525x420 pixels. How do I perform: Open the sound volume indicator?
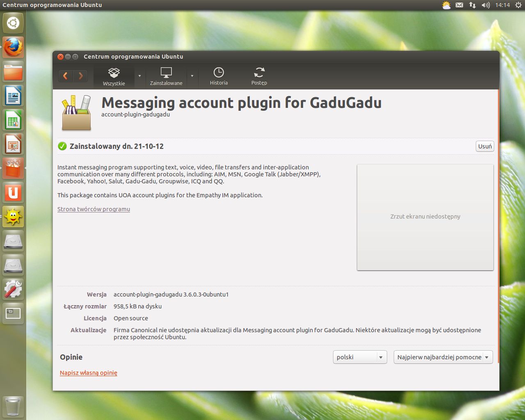[486, 5]
